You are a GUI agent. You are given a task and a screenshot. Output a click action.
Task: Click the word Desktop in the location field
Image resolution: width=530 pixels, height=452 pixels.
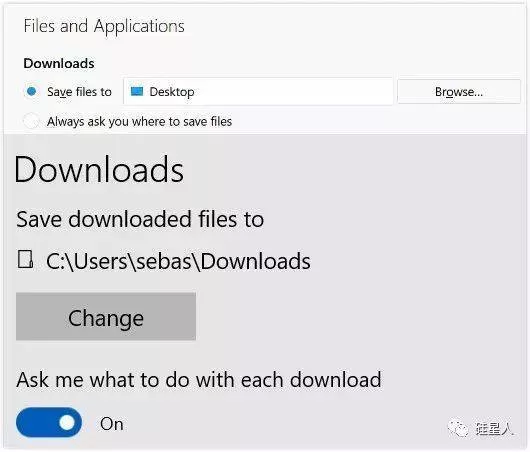coord(172,92)
